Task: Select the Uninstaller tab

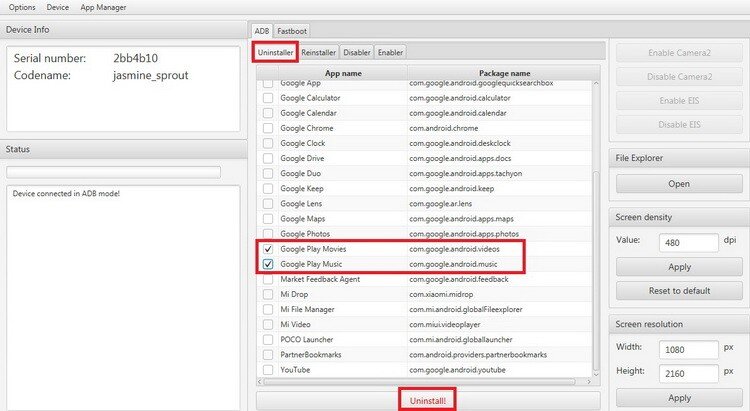Action: click(276, 52)
